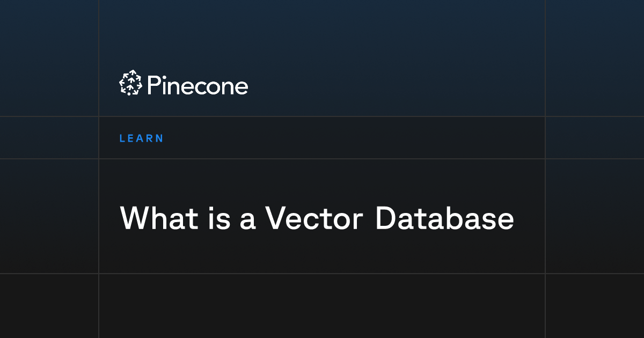Open the "What is a Vector Database" headline
This screenshot has height=338, width=644.
coord(316,218)
